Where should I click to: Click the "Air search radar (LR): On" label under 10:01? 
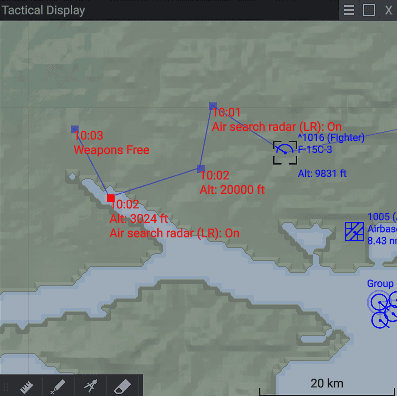277,127
